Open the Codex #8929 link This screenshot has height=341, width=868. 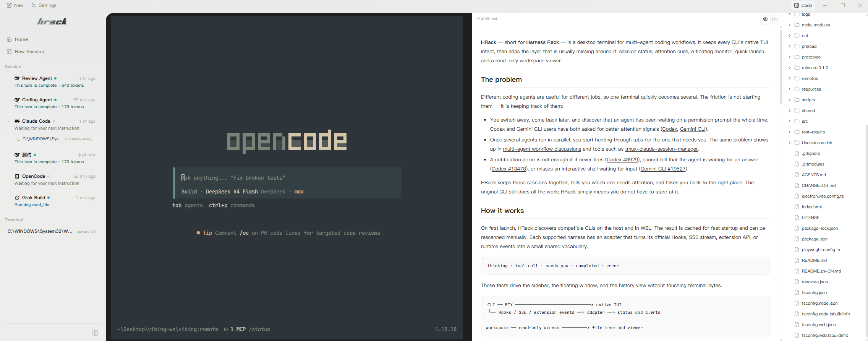click(x=622, y=160)
